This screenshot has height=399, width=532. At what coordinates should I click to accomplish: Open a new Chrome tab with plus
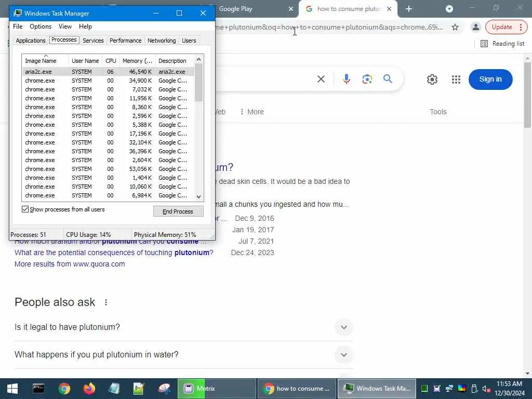tap(409, 9)
